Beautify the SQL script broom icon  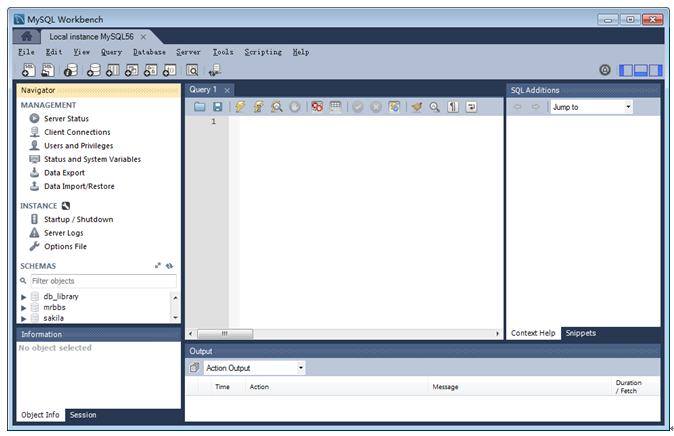pos(417,107)
